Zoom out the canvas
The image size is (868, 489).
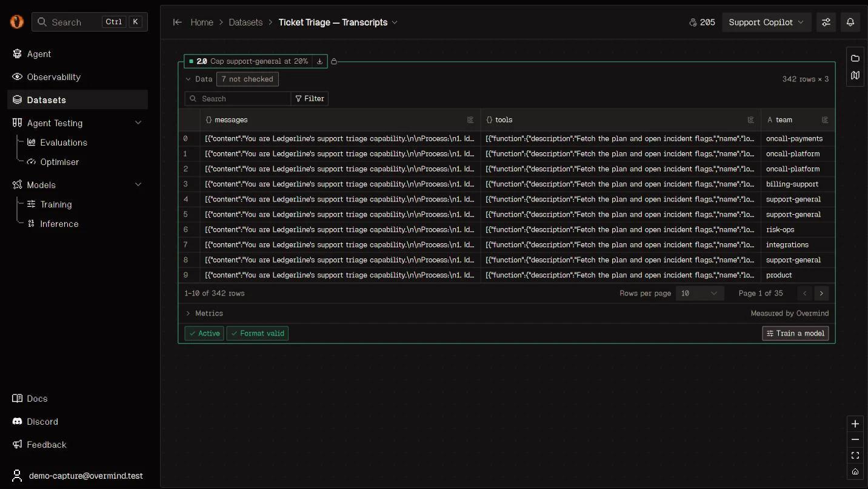pyautogui.click(x=855, y=440)
